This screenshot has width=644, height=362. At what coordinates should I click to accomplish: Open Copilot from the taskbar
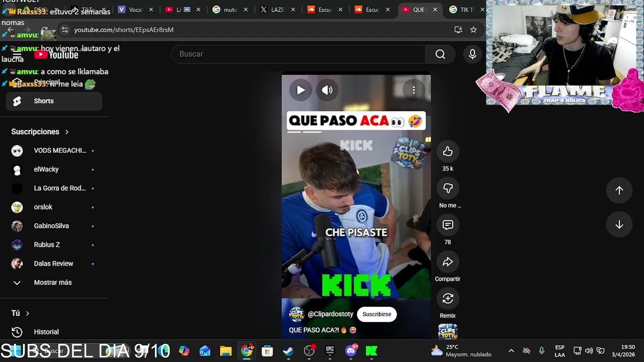184,351
